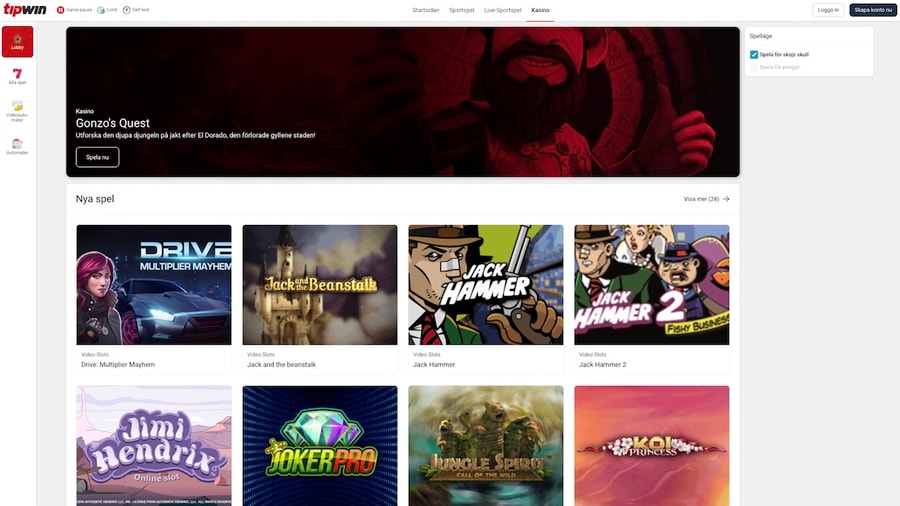Open the Drive: Multiplier Mayhem thumbnail

point(153,285)
